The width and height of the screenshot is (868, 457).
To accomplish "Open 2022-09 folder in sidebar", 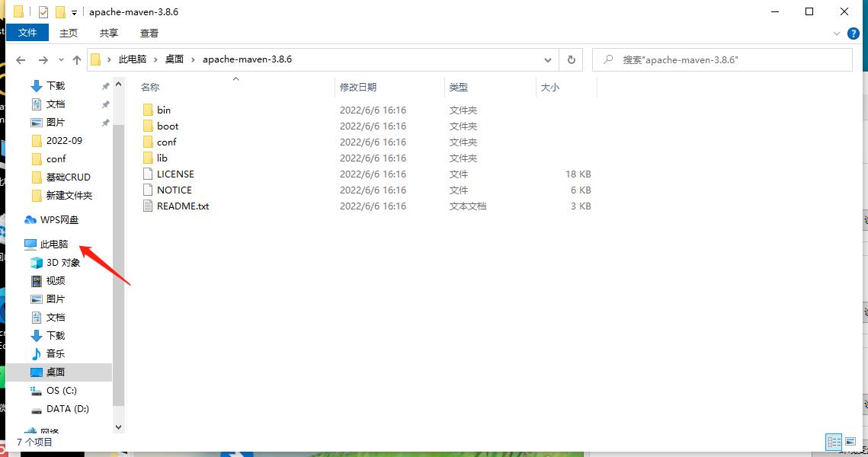I will [64, 141].
